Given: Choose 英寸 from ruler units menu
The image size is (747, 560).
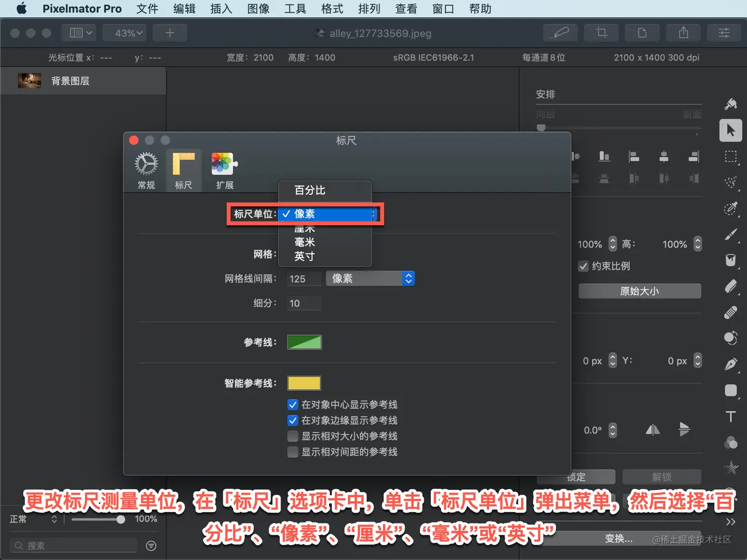Looking at the screenshot, I should click(x=325, y=256).
